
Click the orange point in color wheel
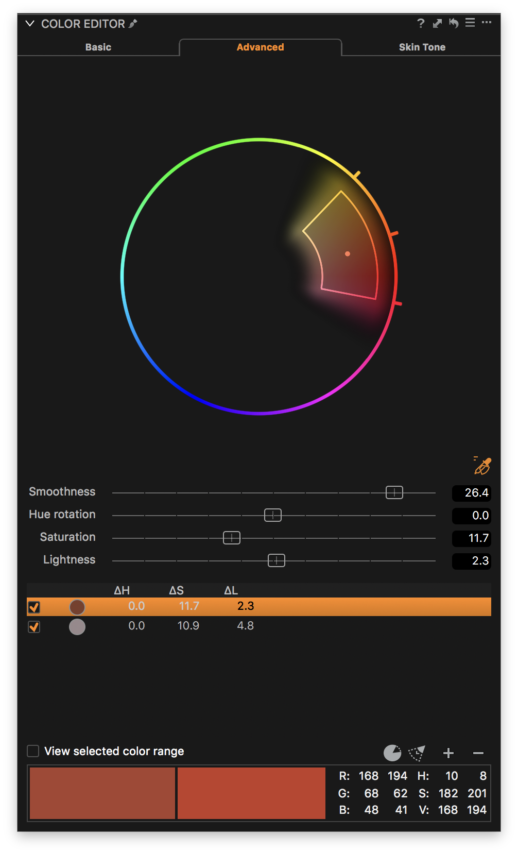[x=348, y=254]
